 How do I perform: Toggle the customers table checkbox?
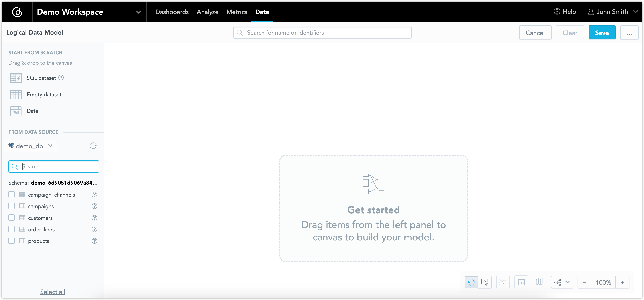[x=12, y=218]
